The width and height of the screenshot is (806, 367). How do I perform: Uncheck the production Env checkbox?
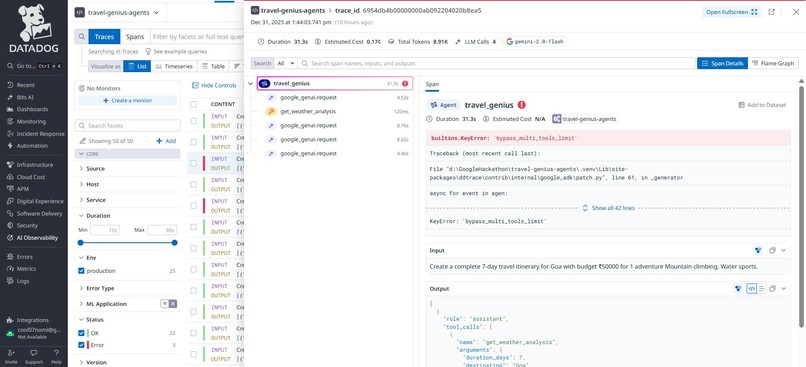(x=81, y=271)
